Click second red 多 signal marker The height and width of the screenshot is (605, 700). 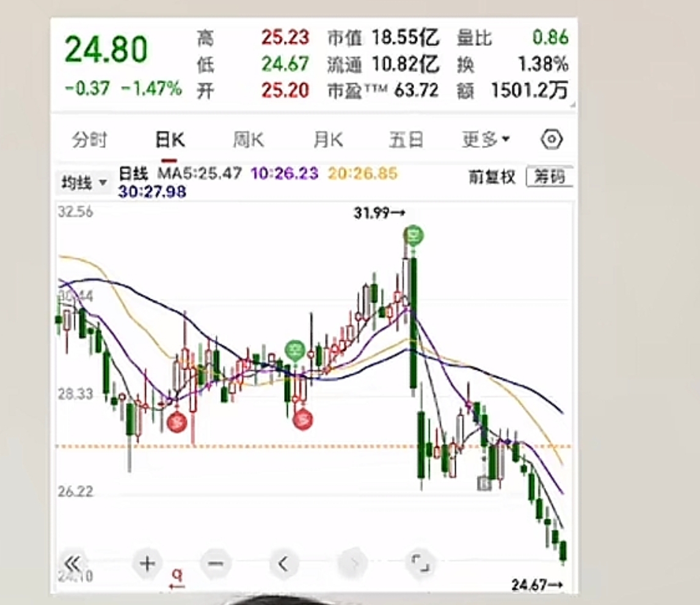click(303, 420)
